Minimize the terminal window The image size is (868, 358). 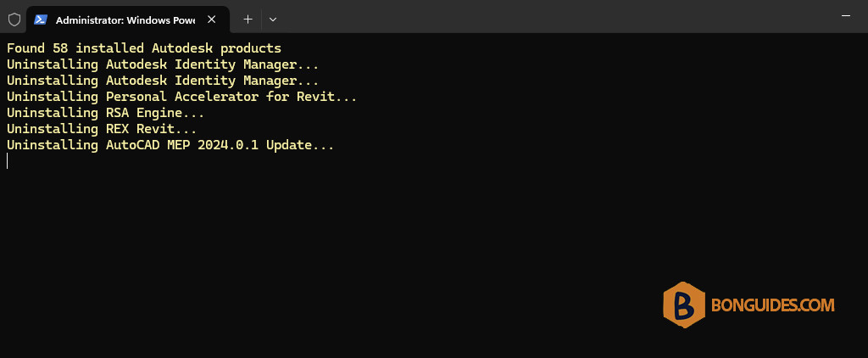[x=846, y=16]
